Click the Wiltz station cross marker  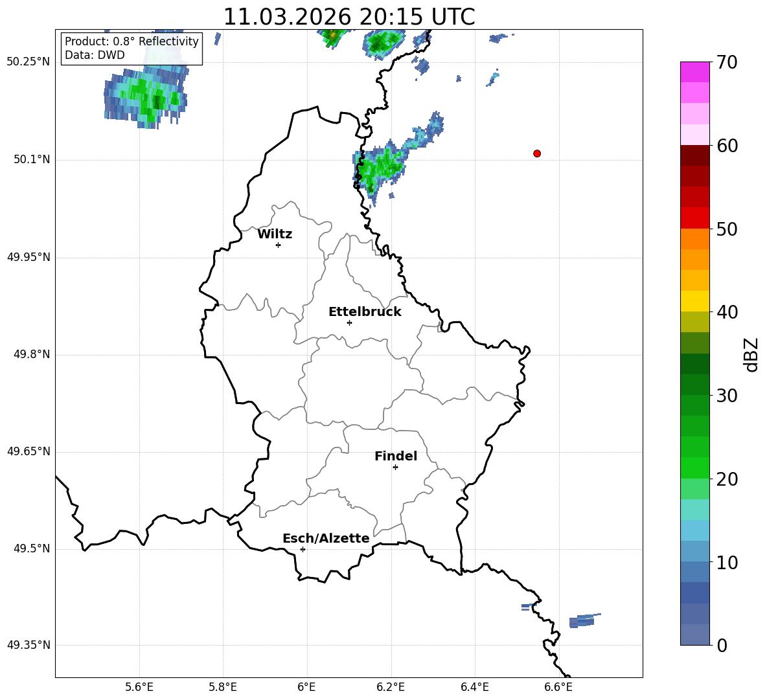[x=278, y=245]
